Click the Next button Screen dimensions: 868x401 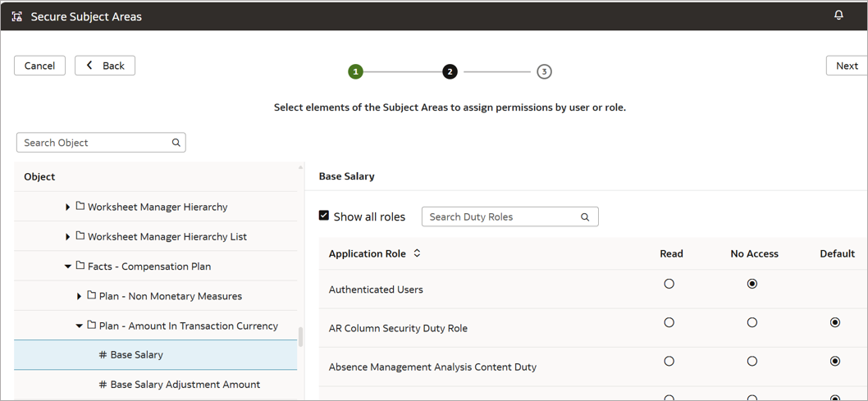(x=847, y=66)
